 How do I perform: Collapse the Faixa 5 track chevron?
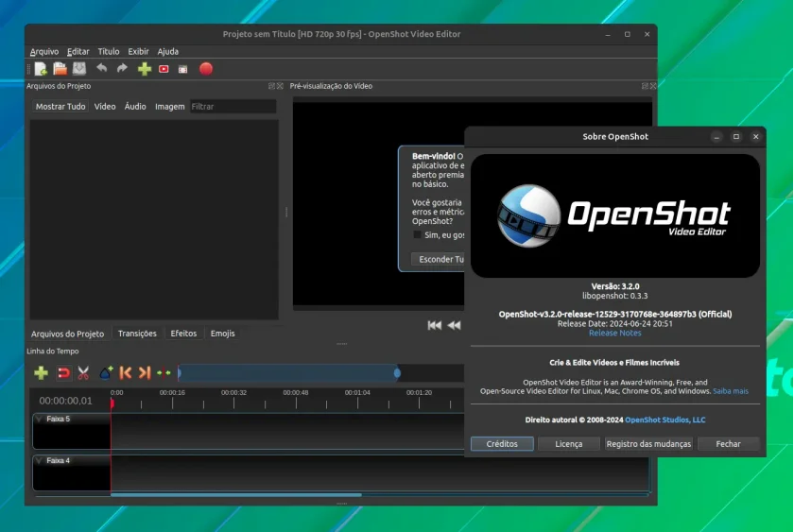(x=39, y=419)
